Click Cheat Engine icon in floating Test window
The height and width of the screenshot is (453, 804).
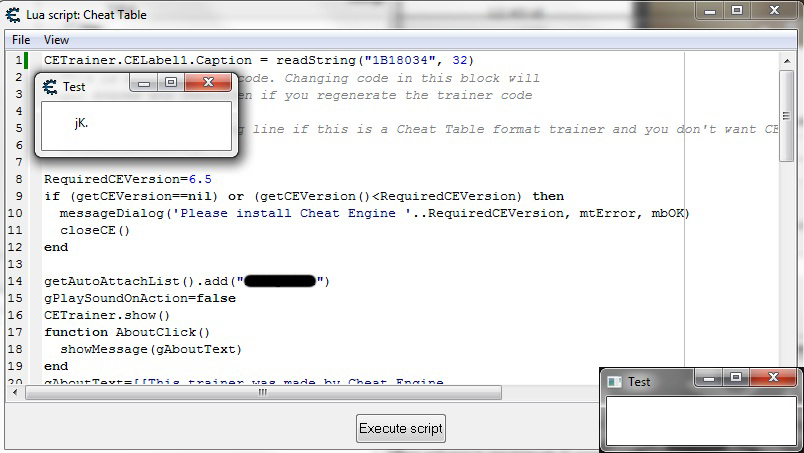point(50,87)
